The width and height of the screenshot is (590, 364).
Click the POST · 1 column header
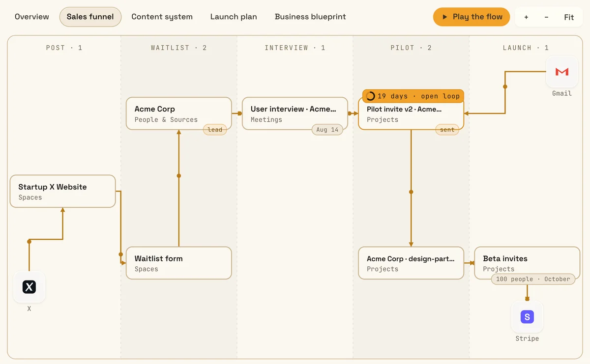(x=64, y=48)
